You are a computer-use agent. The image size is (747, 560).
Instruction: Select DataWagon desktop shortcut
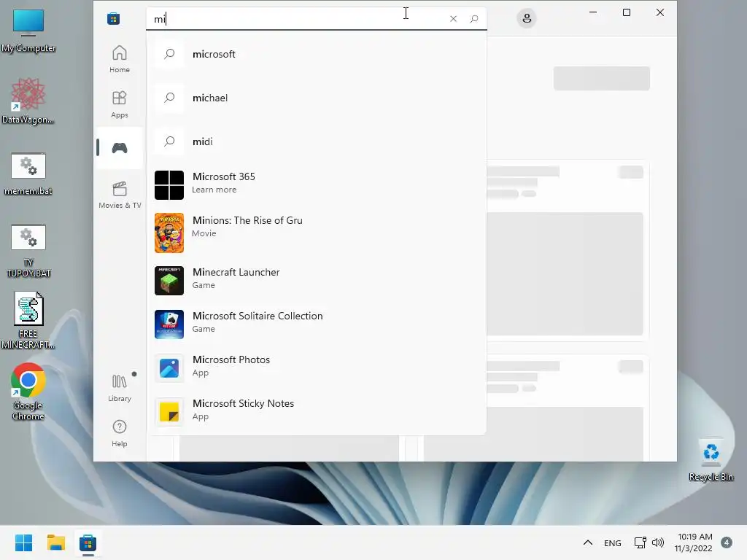tap(28, 101)
